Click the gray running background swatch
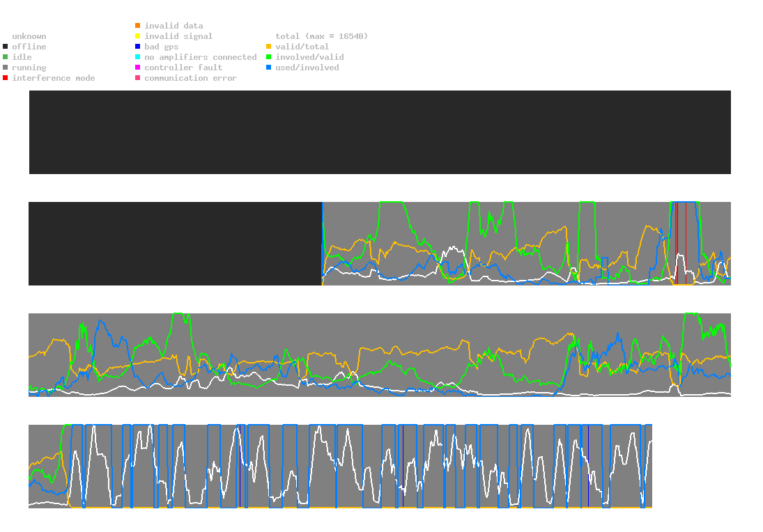Image resolution: width=763 pixels, height=532 pixels. pos(6,68)
